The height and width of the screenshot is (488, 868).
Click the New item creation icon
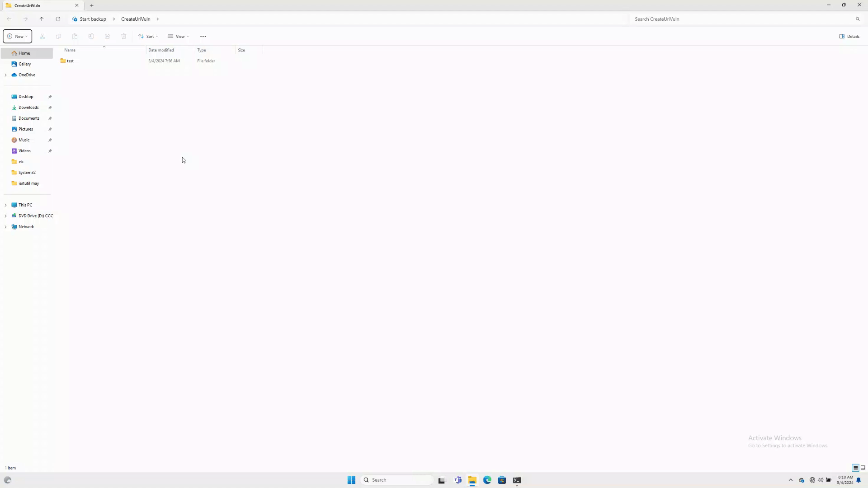pyautogui.click(x=17, y=36)
